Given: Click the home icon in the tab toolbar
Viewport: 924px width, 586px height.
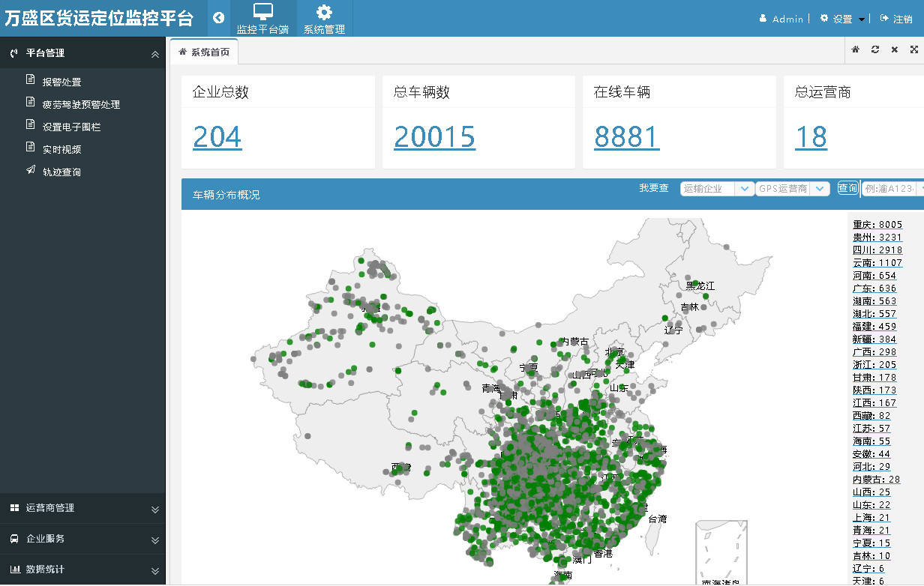Looking at the screenshot, I should click(856, 49).
